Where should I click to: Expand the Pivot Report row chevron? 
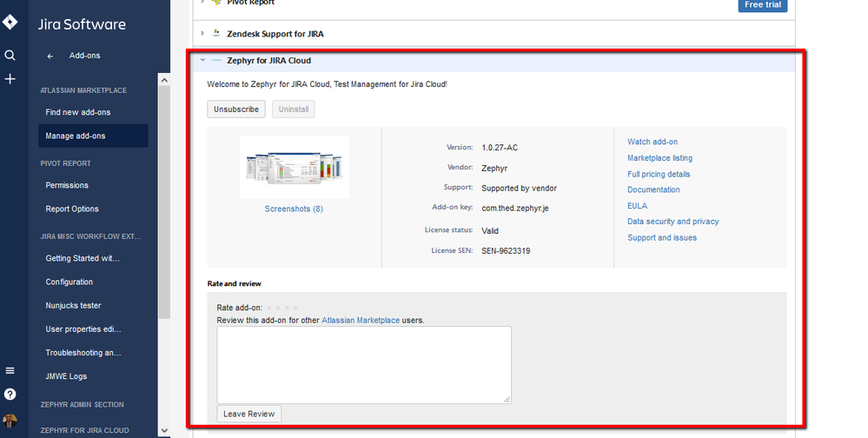click(202, 3)
